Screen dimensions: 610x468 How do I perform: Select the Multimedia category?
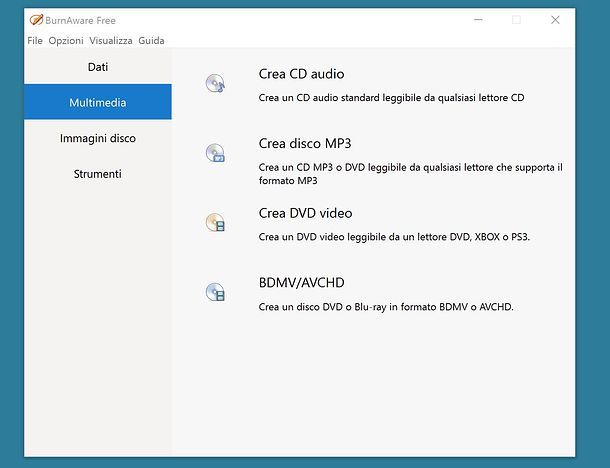tap(98, 102)
